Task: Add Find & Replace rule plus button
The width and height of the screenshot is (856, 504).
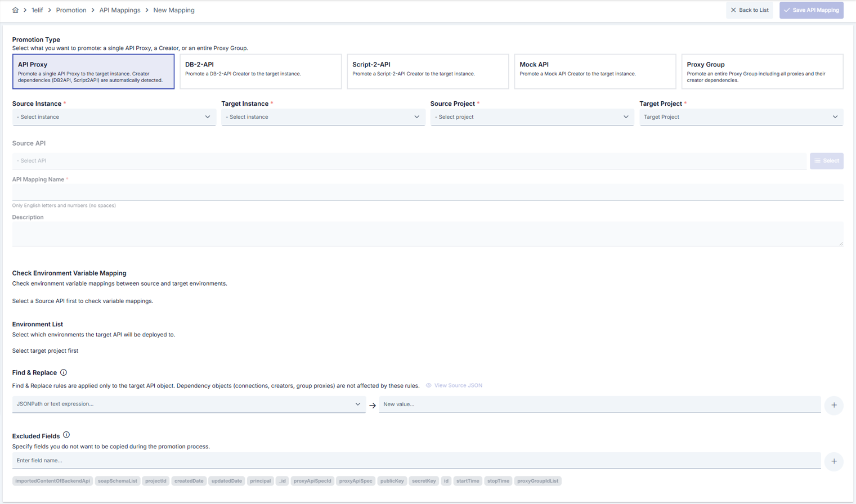Action: click(x=834, y=405)
